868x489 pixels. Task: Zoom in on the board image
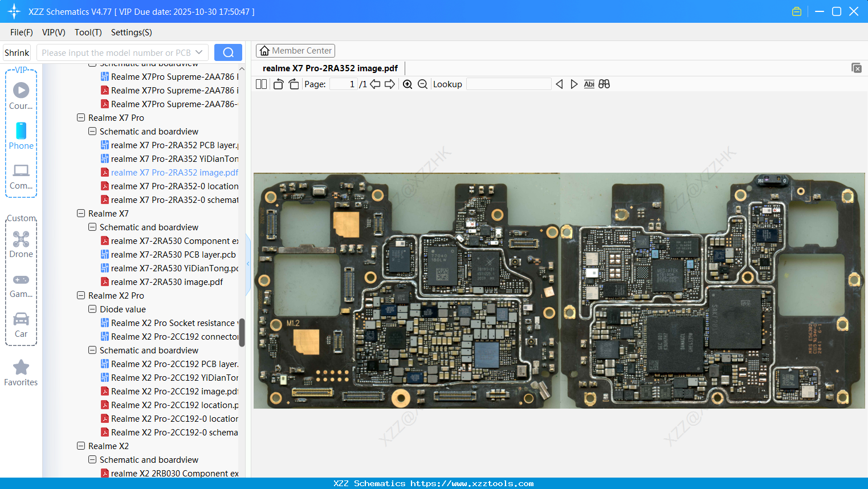point(407,84)
